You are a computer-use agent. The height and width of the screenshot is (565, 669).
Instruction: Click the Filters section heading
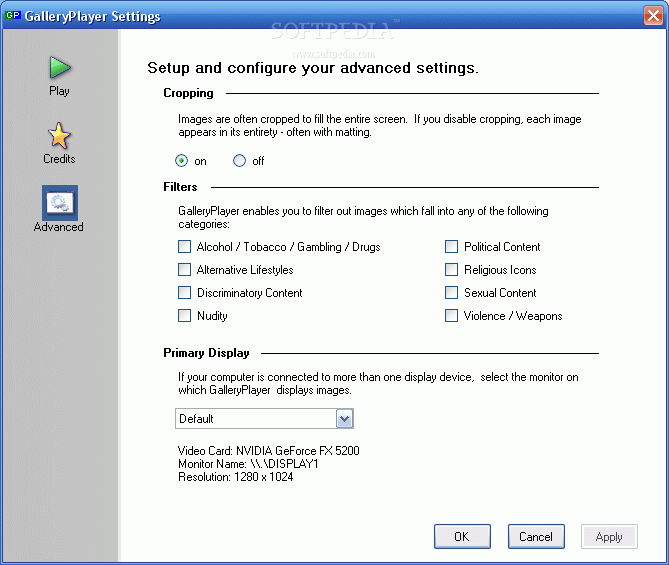[180, 187]
